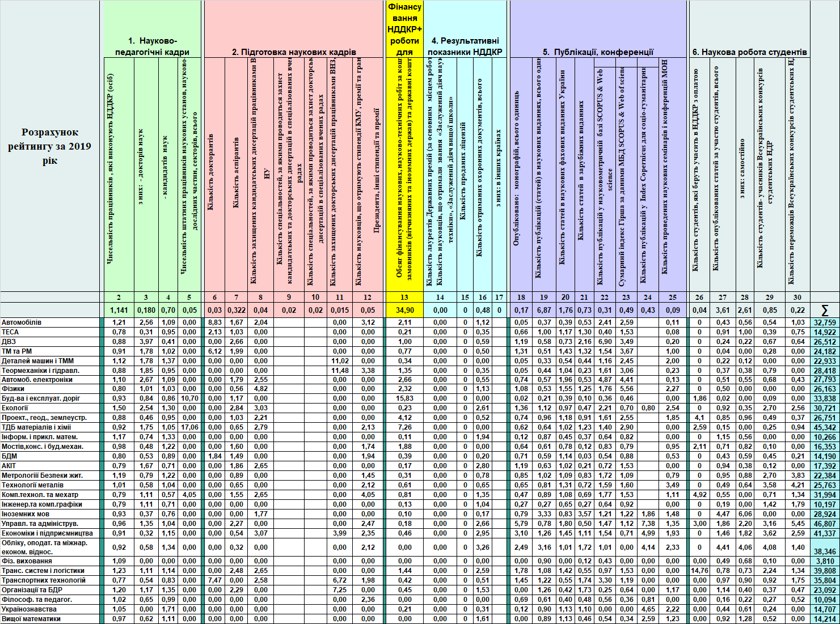
Task: Click the total '41,337' in the sum column
Action: coord(825,533)
